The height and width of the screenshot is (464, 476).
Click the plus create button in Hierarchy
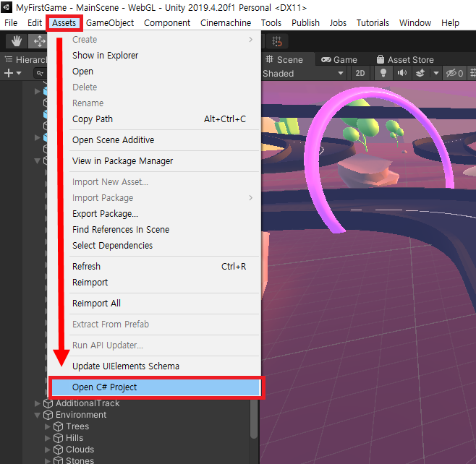(9, 73)
